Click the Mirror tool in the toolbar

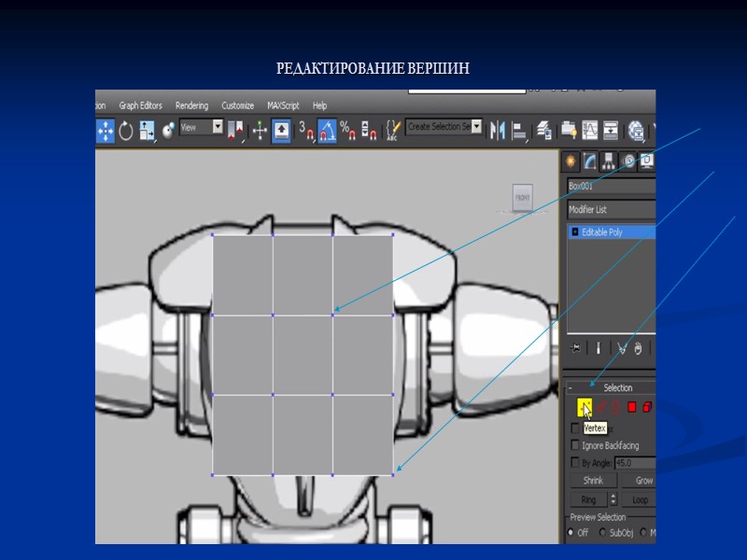tap(498, 130)
